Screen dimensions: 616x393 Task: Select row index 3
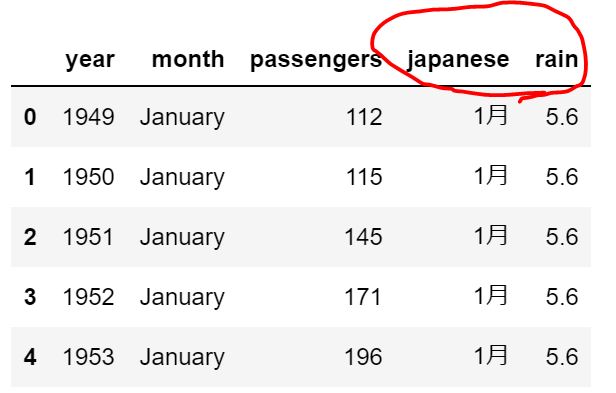[30, 297]
